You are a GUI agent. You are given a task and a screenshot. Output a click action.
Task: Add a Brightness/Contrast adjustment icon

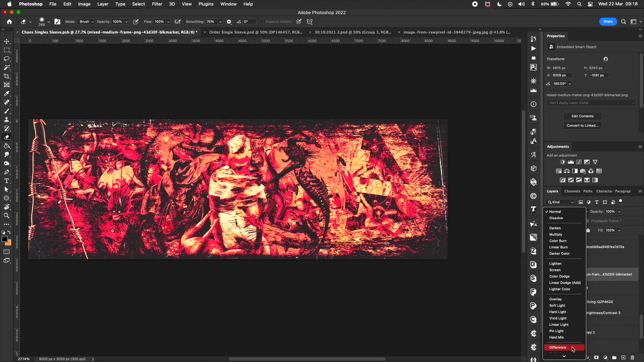[x=562, y=162]
